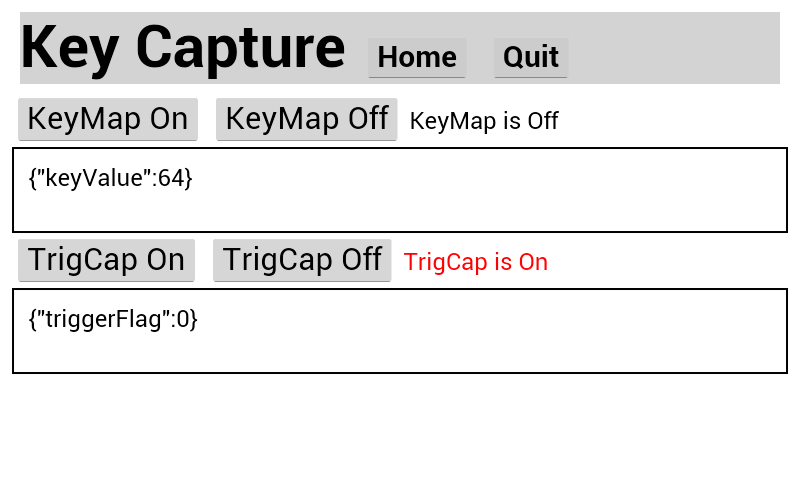Go to the Home page
This screenshot has height=480, width=800.
417,57
